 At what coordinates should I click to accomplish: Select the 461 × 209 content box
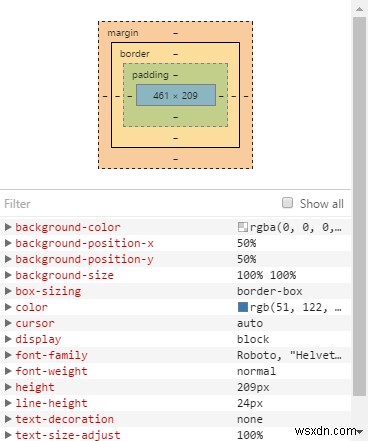click(x=176, y=96)
